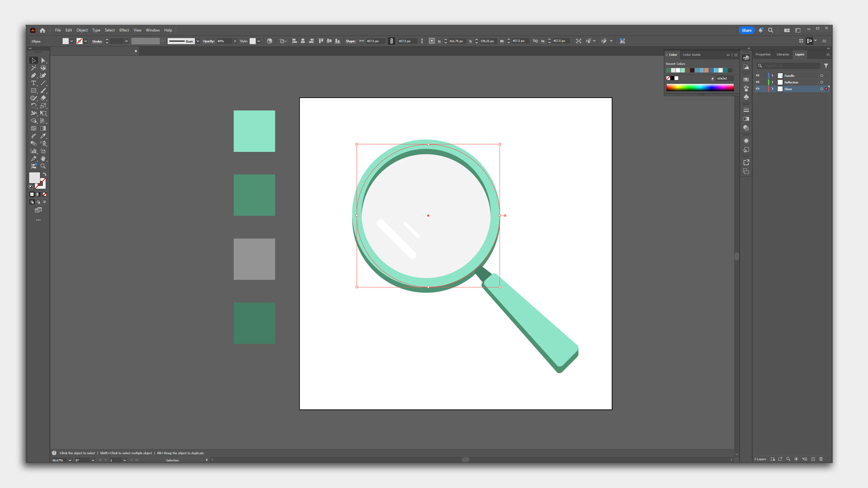Select the Pen tool

click(33, 75)
